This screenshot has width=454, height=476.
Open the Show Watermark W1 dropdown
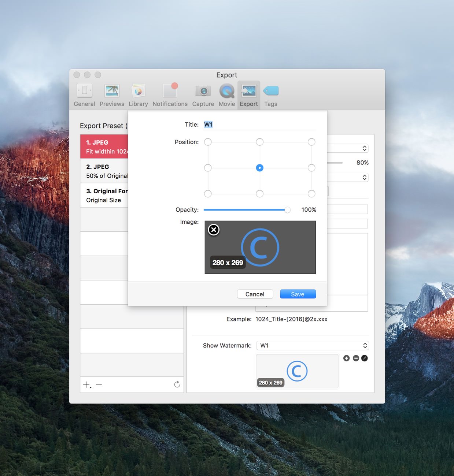click(x=312, y=345)
